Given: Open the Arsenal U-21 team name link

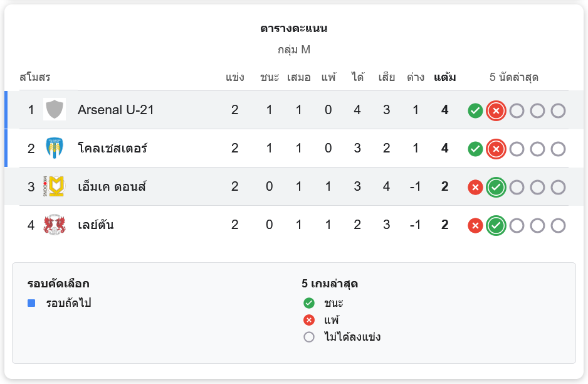Looking at the screenshot, I should (115, 110).
